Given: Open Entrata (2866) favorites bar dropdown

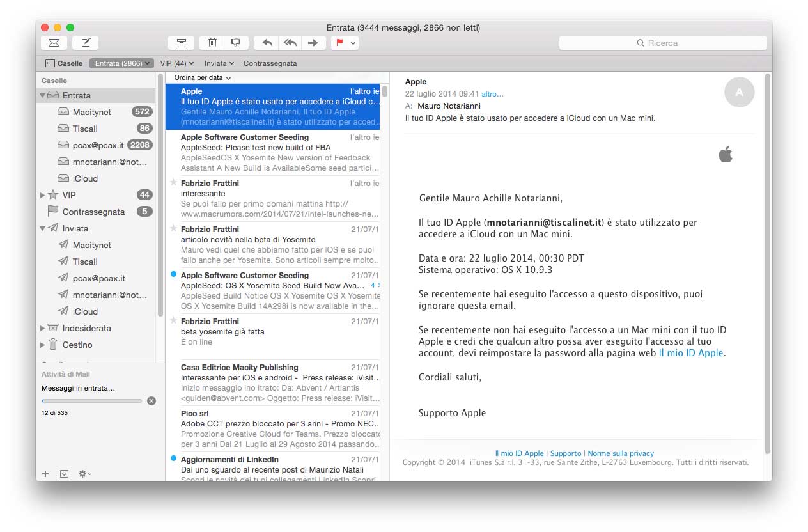Looking at the screenshot, I should tap(121, 63).
